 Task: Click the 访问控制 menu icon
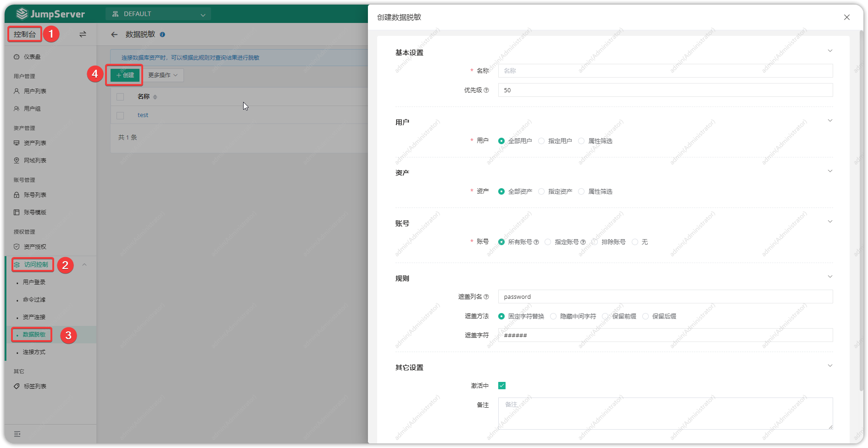coord(17,265)
